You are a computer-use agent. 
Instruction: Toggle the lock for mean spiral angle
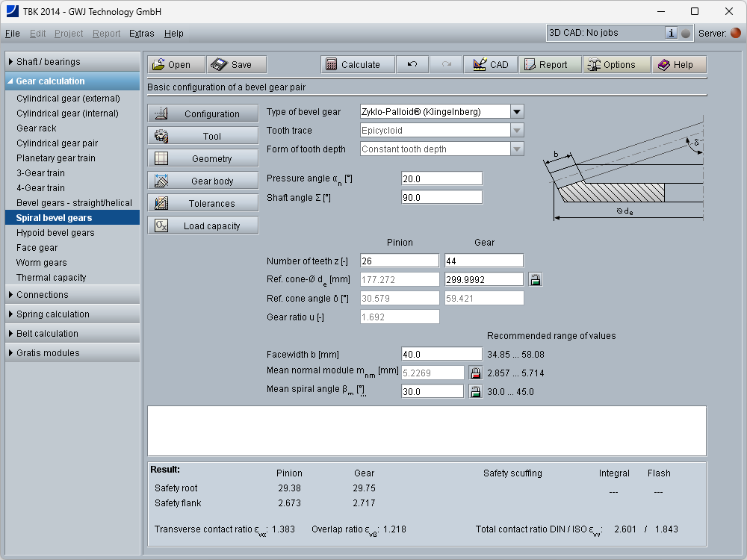tap(475, 391)
